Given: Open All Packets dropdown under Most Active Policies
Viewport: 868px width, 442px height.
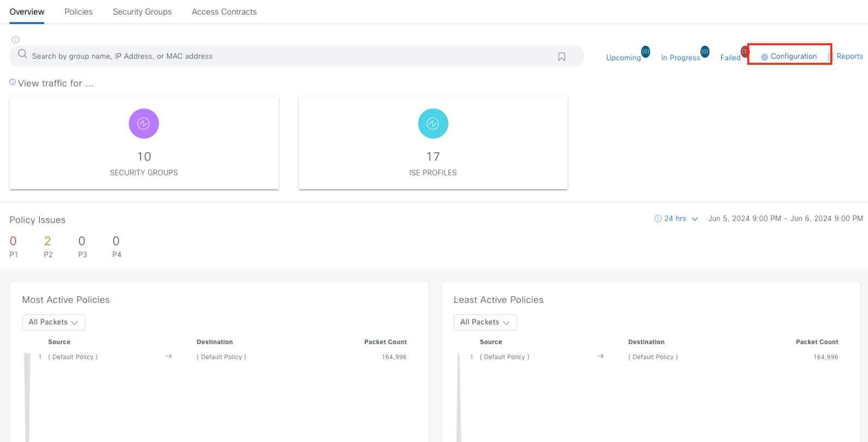Looking at the screenshot, I should (53, 322).
